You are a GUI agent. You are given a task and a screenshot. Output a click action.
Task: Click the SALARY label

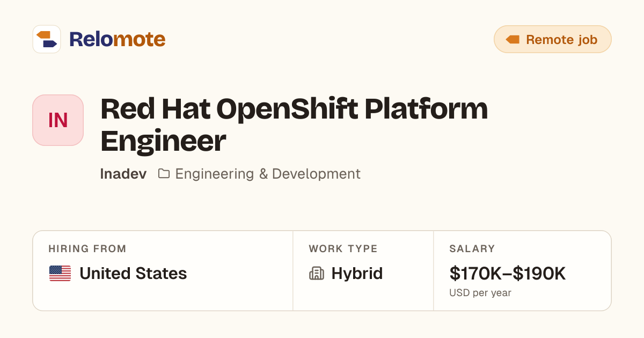(472, 249)
